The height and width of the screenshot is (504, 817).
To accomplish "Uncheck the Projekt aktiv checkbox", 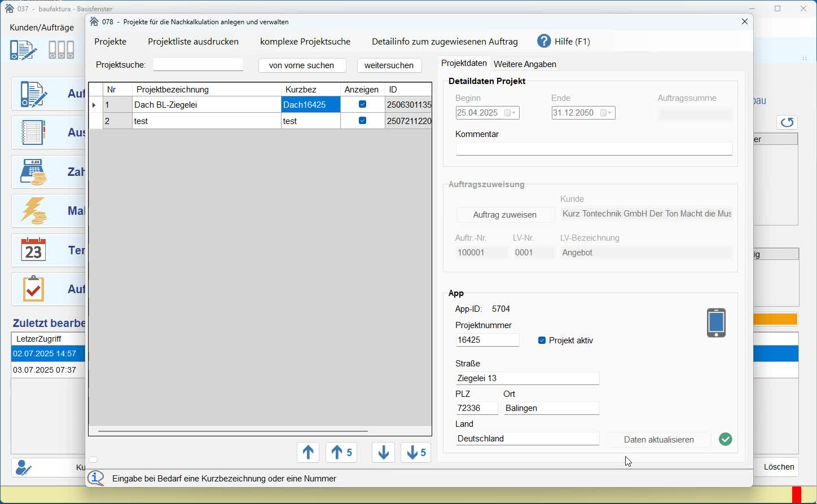I will click(542, 341).
